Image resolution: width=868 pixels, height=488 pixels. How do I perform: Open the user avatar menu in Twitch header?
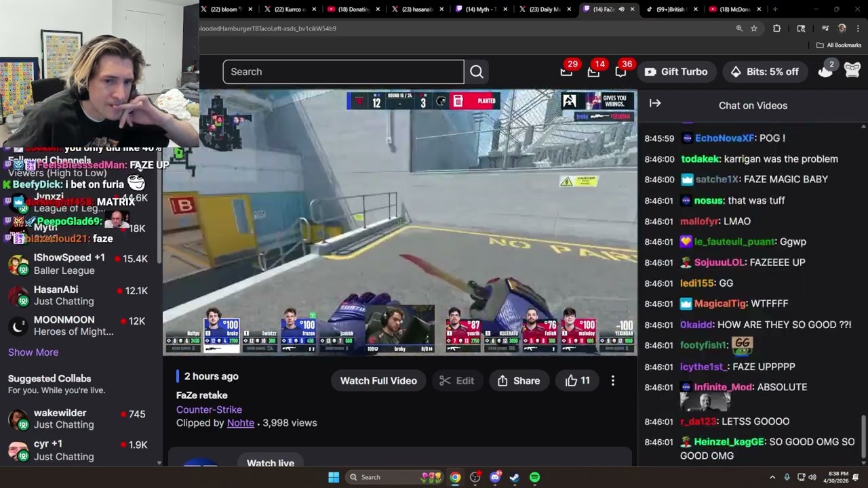(x=852, y=70)
